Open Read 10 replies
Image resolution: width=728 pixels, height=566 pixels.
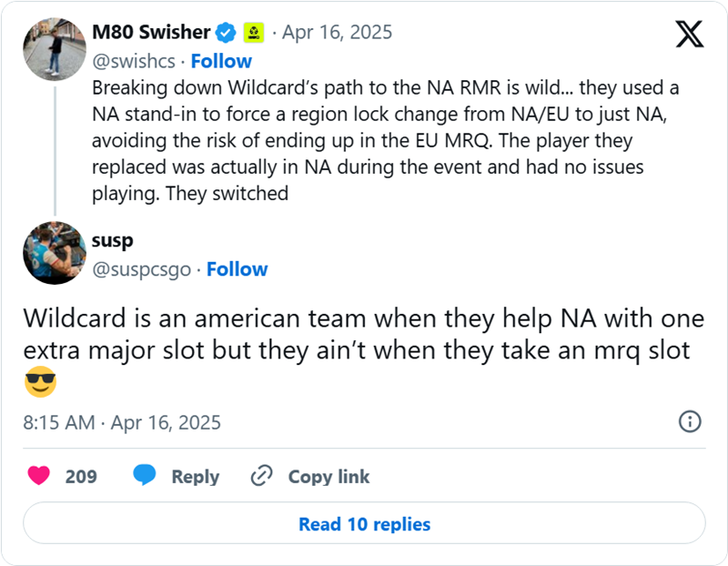(364, 524)
